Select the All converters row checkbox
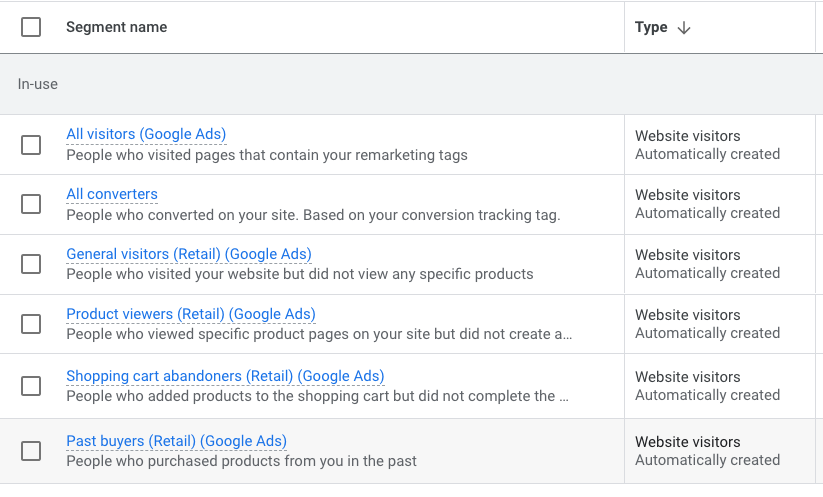823x497 pixels. (x=31, y=204)
